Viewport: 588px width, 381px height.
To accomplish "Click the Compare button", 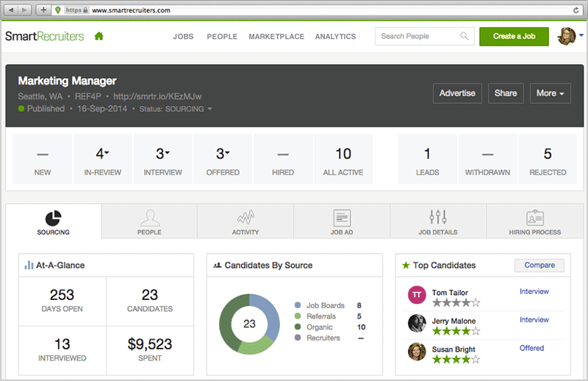I will pyautogui.click(x=539, y=265).
